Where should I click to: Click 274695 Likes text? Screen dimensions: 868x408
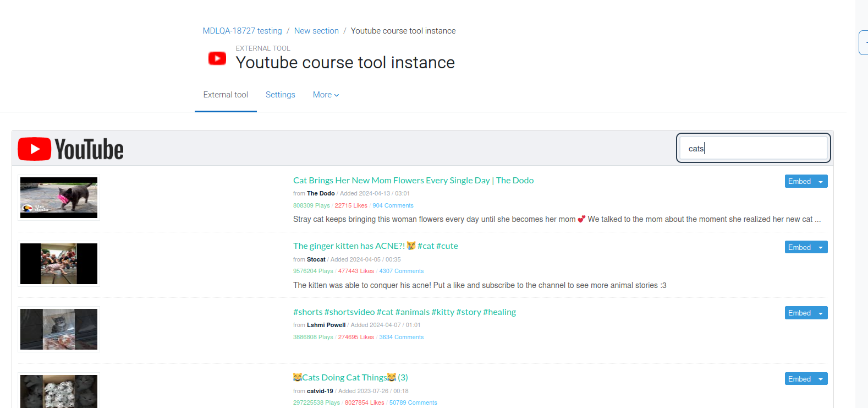tap(356, 338)
